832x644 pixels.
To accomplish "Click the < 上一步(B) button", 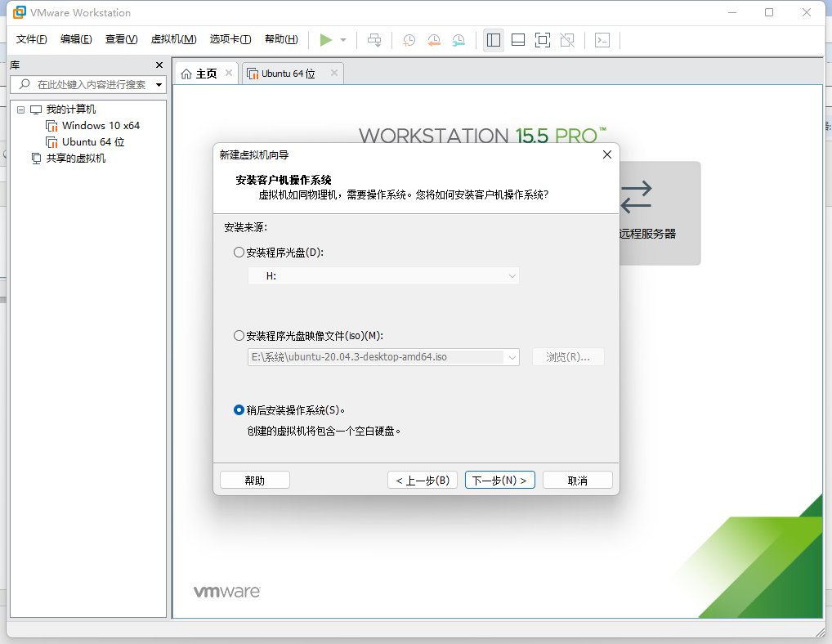I will point(423,480).
